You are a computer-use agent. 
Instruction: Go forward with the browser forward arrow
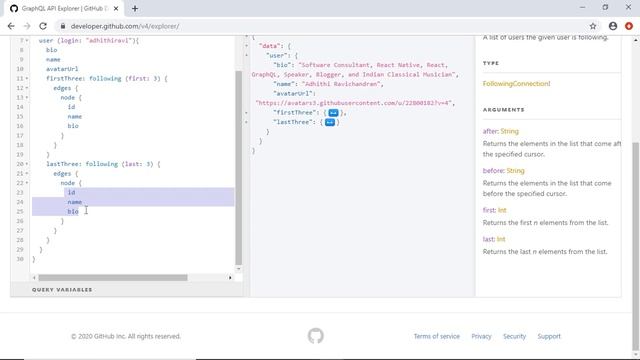(x=27, y=26)
